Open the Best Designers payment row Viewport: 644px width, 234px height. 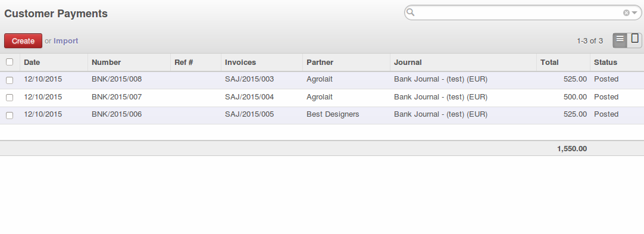point(322,116)
